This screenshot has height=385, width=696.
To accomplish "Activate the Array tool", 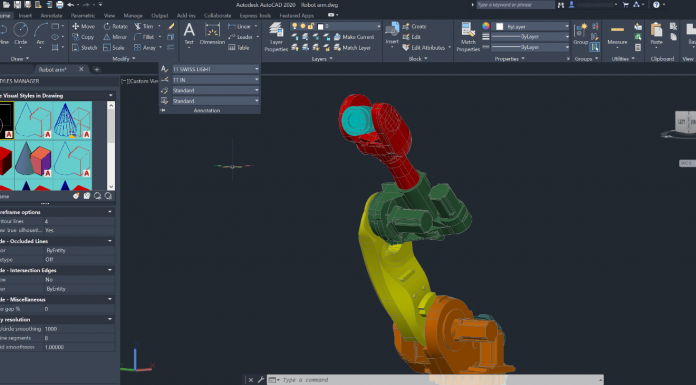I will (145, 48).
